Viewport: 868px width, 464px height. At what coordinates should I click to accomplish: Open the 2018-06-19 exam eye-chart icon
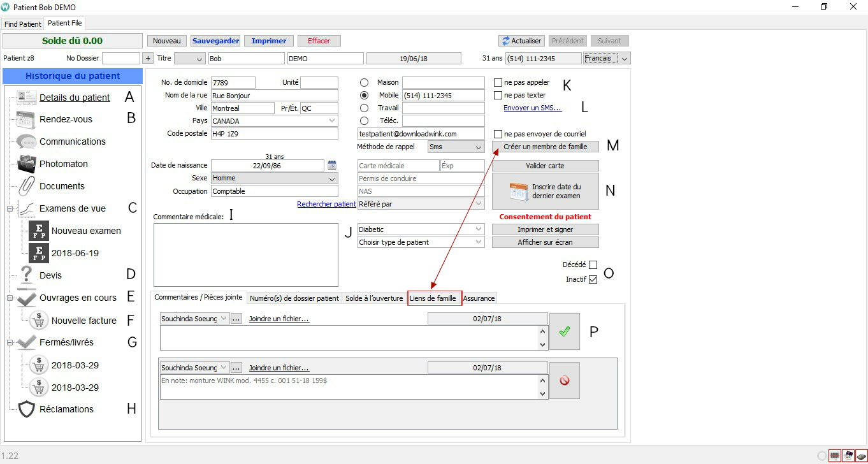pos(39,253)
